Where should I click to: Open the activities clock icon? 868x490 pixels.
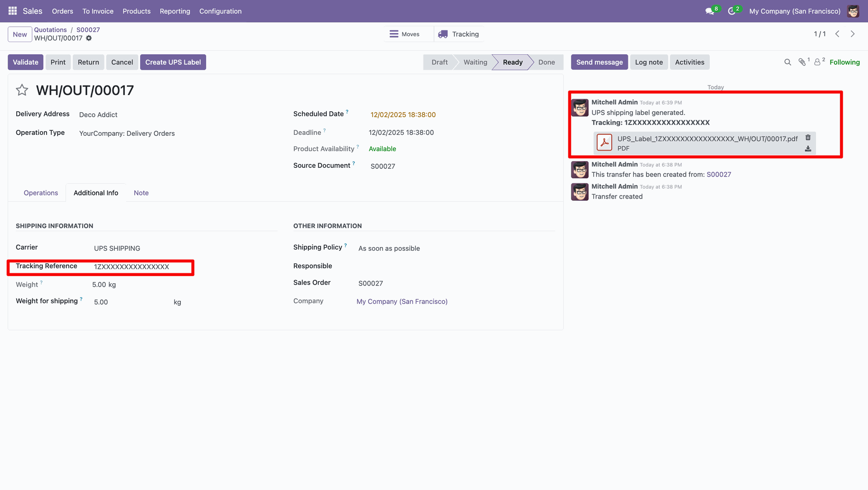[731, 11]
